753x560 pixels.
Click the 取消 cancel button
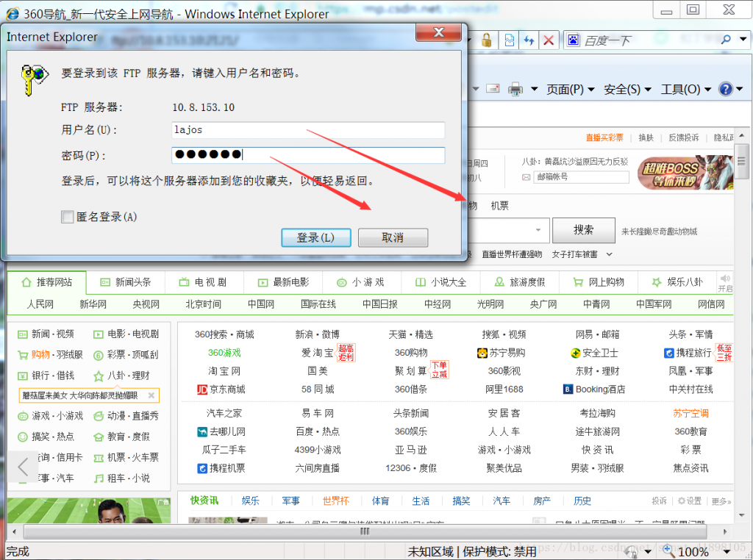click(393, 237)
